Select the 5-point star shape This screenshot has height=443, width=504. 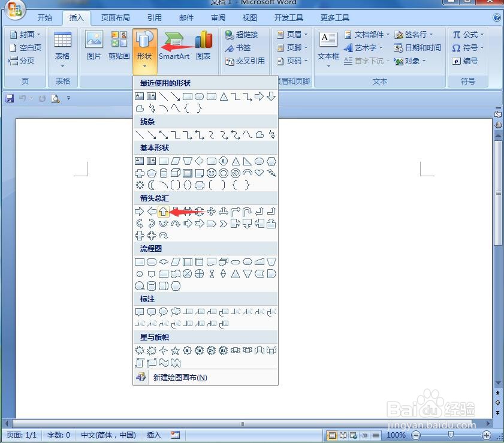(175, 351)
